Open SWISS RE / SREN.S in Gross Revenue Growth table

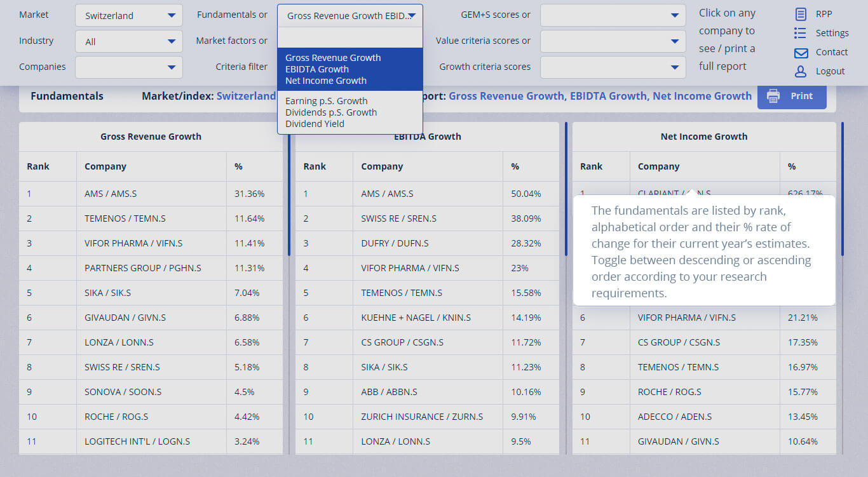[122, 367]
